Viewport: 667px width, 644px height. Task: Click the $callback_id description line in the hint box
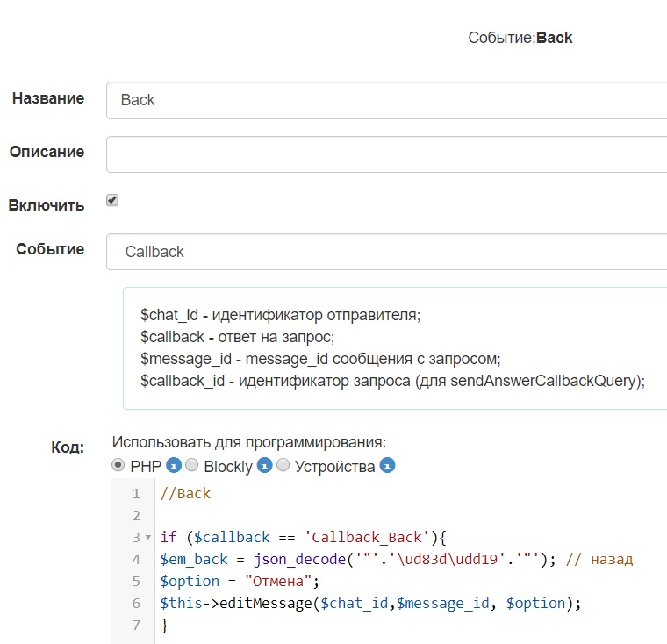392,380
